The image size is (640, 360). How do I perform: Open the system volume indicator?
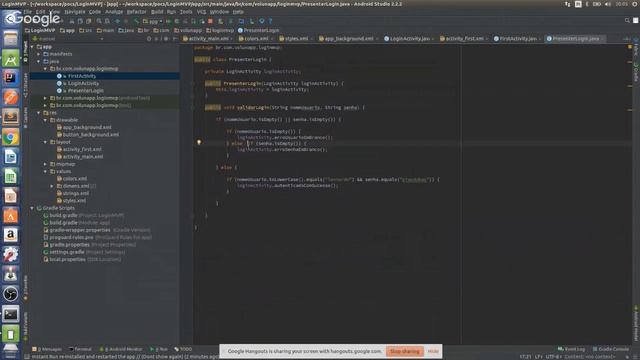(608, 4)
